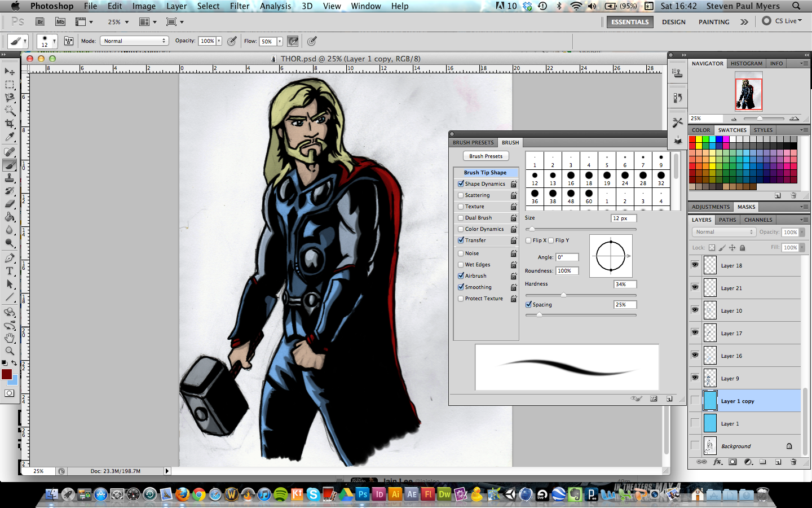The height and width of the screenshot is (508, 812).
Task: Open the CS Live button
Action: (x=782, y=21)
